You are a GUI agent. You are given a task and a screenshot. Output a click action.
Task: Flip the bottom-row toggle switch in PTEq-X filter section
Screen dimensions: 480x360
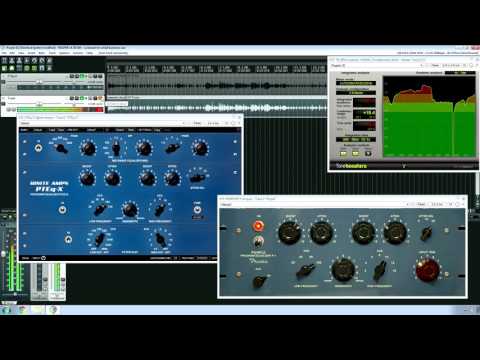coord(68,239)
